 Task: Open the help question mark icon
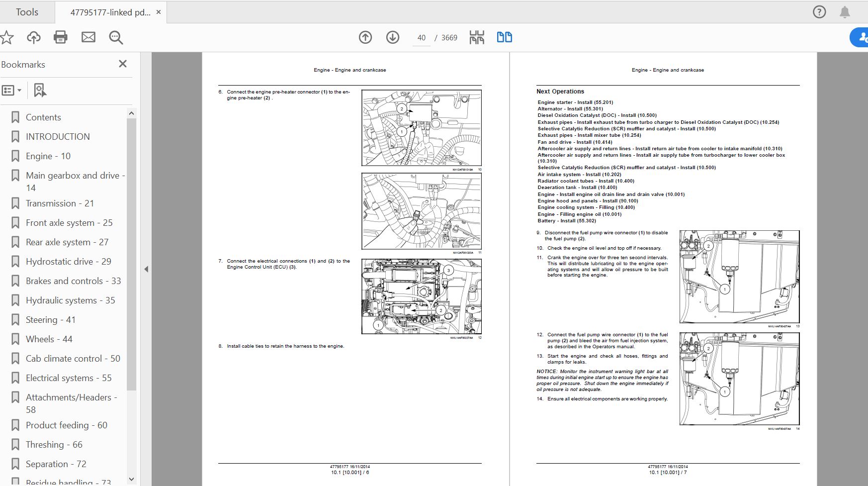pyautogui.click(x=819, y=12)
